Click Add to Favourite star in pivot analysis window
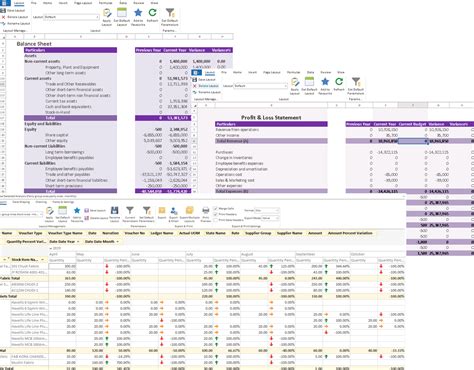The width and height of the screenshot is (474, 370). coord(77,210)
